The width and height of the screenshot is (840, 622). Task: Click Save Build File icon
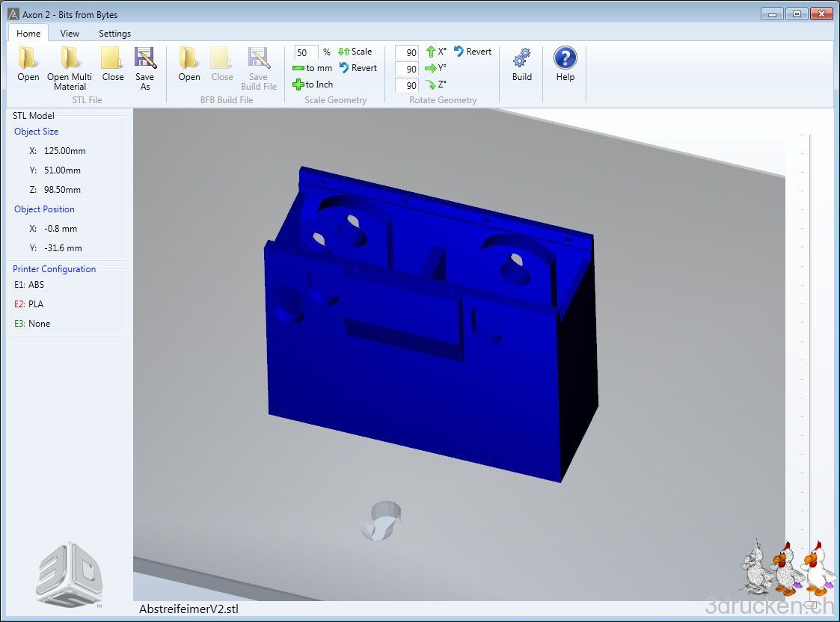click(258, 58)
